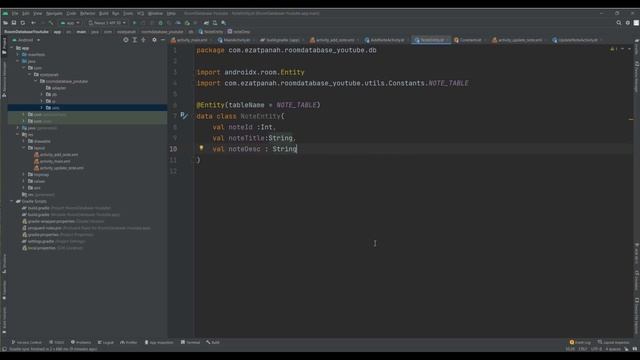Screen dimensions: 640x360
Task: Open Project panel options gear
Action: point(154,40)
